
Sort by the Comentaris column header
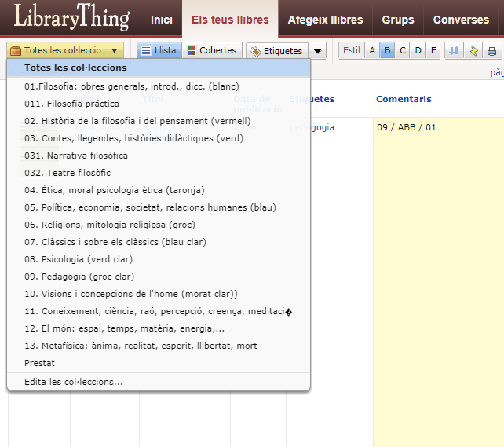click(404, 99)
